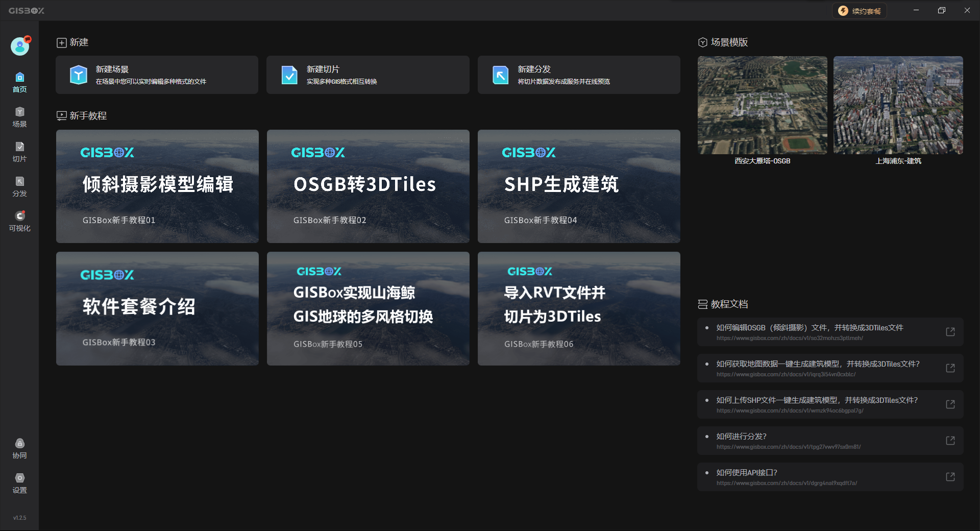Click the 新建分发 arrow icon

pyautogui.click(x=500, y=75)
